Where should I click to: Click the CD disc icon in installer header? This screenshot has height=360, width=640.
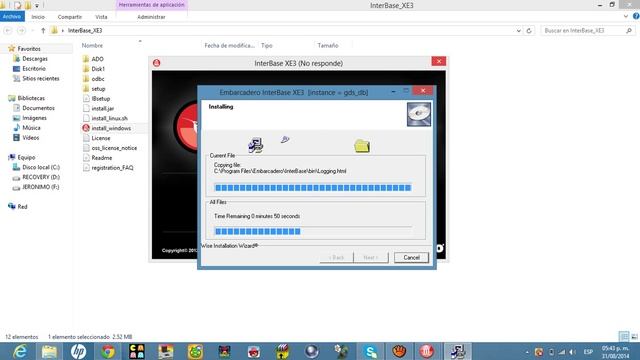click(419, 114)
